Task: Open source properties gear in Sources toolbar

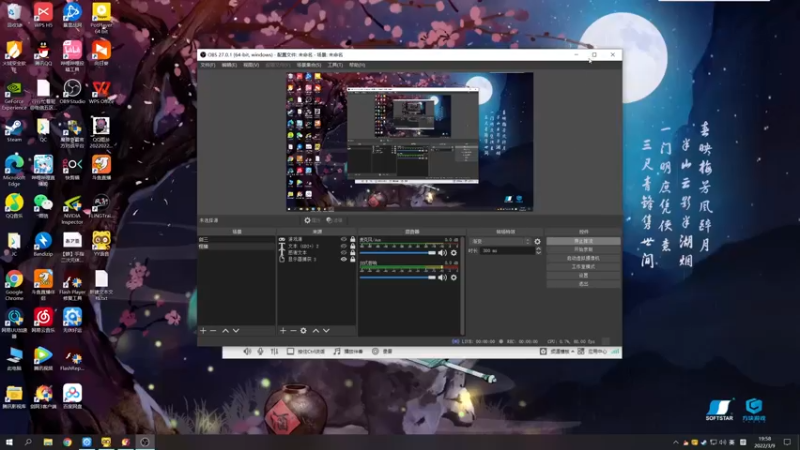Action: [304, 331]
